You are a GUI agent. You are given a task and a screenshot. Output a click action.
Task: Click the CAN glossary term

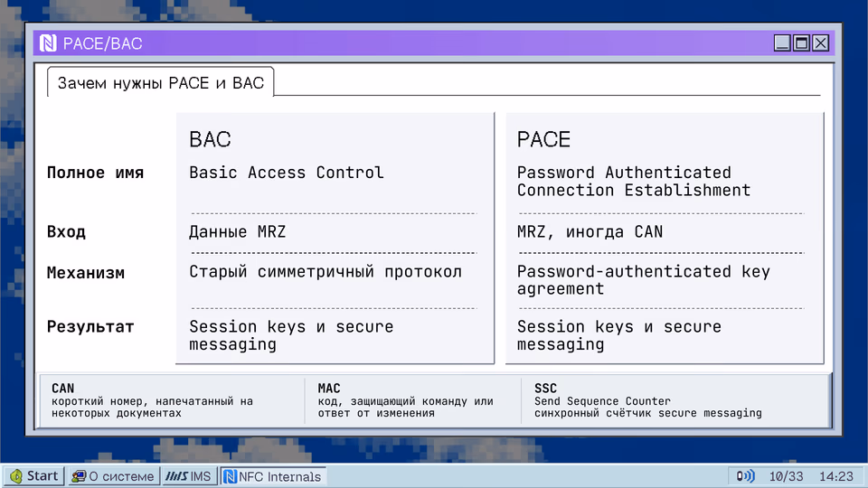[62, 389]
